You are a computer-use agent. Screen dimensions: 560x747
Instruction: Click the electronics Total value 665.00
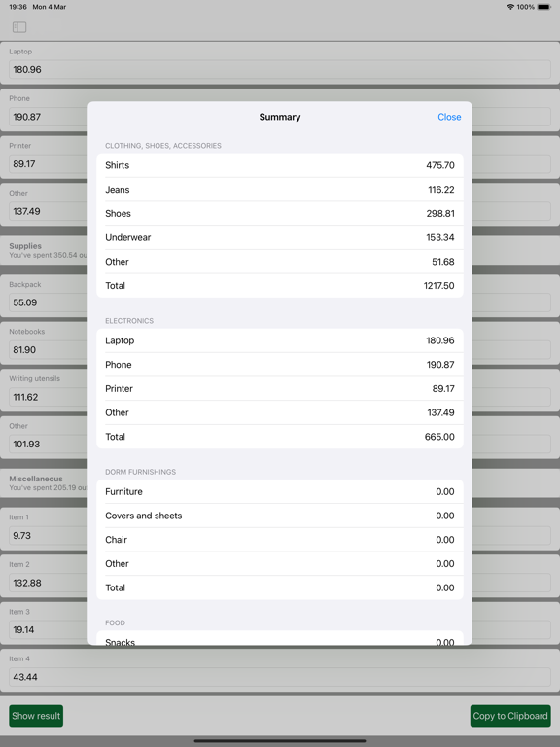439,437
